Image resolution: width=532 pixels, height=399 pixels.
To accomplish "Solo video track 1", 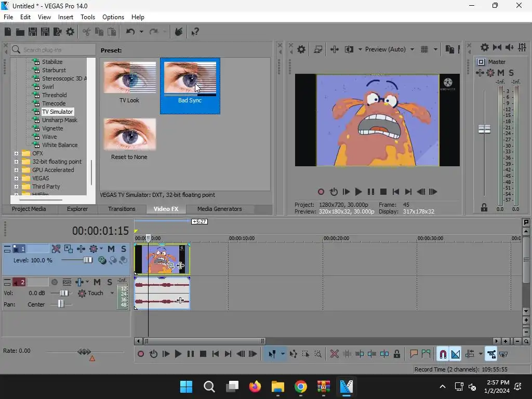I will coord(124,249).
